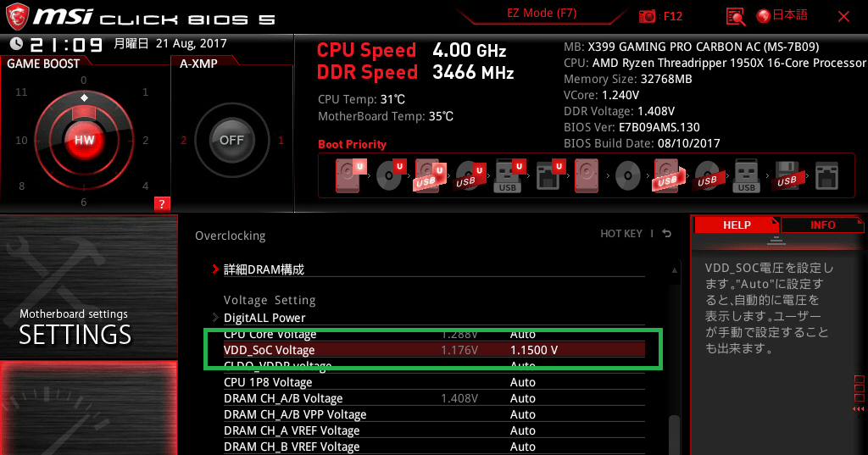The width and height of the screenshot is (868, 455).
Task: Click the drag handle under the HELP tab
Action: [776, 241]
